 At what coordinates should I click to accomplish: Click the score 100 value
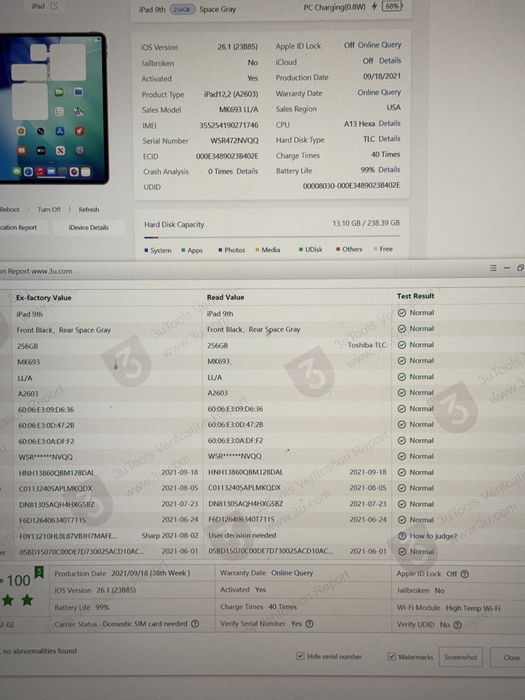[x=18, y=581]
